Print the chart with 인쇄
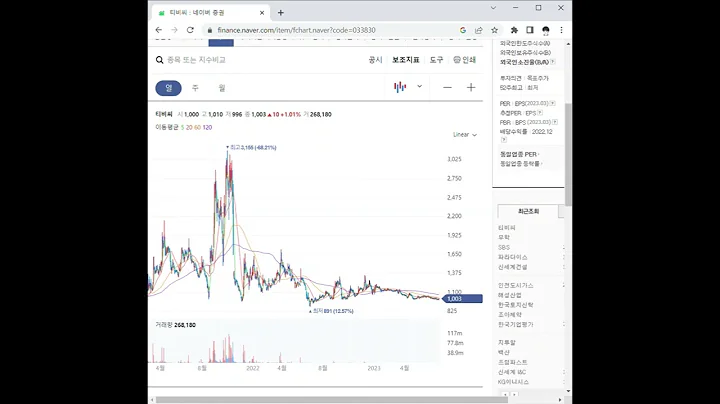 tap(465, 60)
